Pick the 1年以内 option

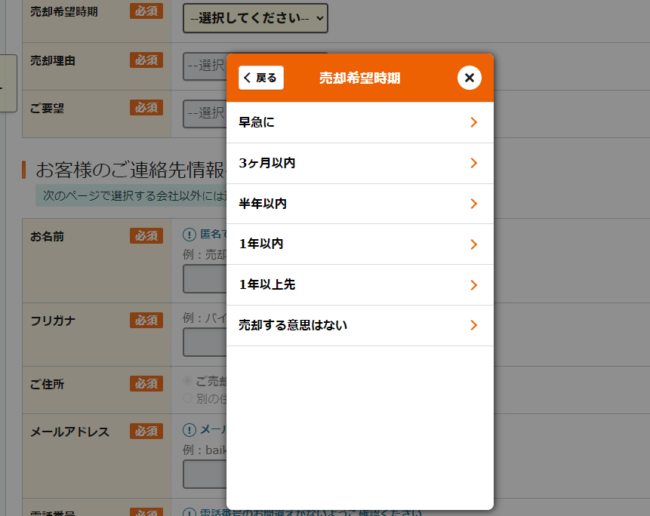coord(360,244)
